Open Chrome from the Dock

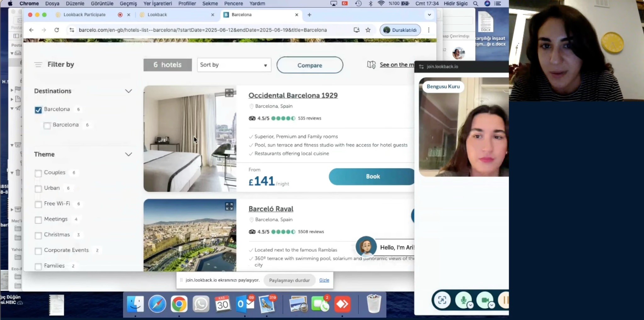tap(179, 304)
